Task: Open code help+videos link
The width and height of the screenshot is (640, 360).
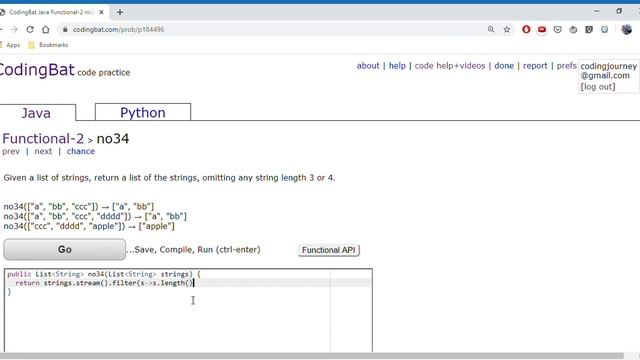Action: coord(450,66)
